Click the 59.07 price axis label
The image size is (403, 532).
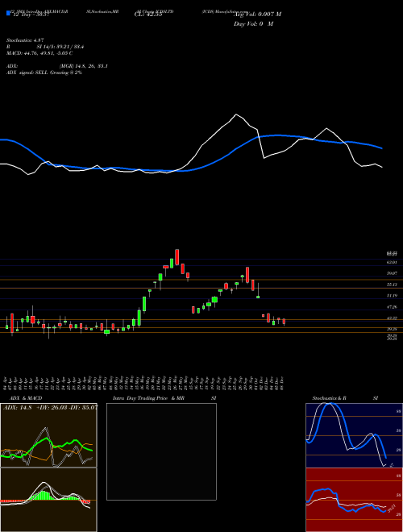[x=393, y=273]
